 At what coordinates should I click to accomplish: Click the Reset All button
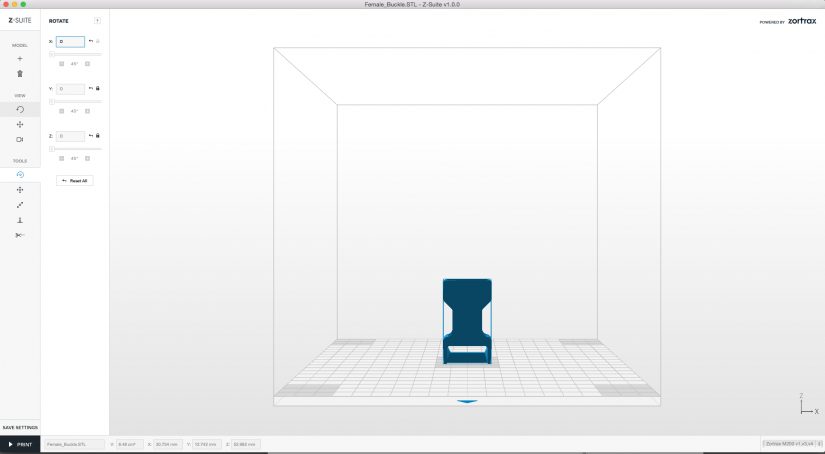(75, 180)
